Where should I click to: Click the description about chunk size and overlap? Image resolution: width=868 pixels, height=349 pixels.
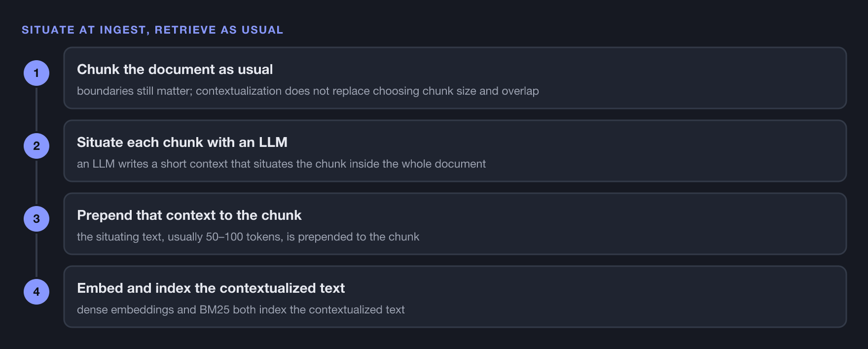308,91
